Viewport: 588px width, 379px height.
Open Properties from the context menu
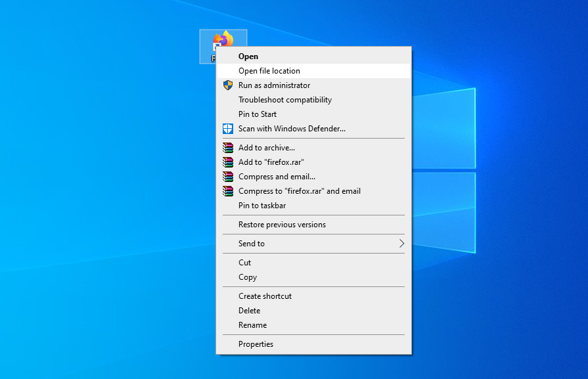(256, 344)
